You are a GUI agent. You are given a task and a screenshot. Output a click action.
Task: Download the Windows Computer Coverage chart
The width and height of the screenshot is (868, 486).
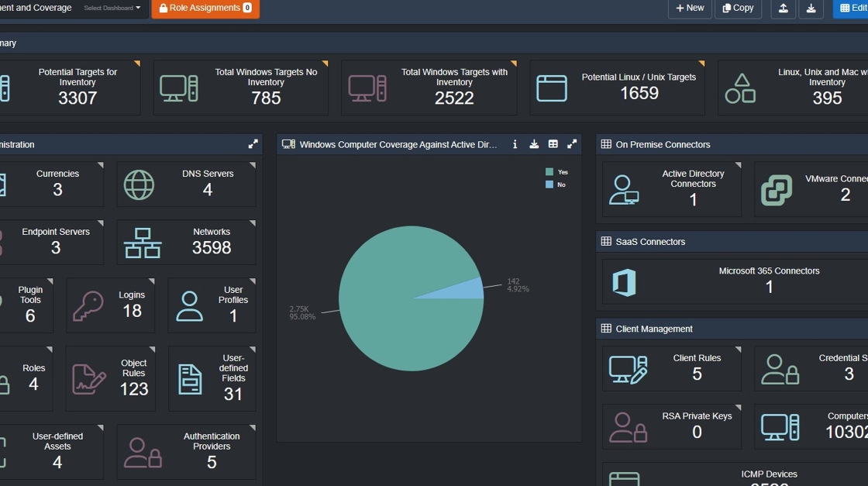[x=534, y=144]
